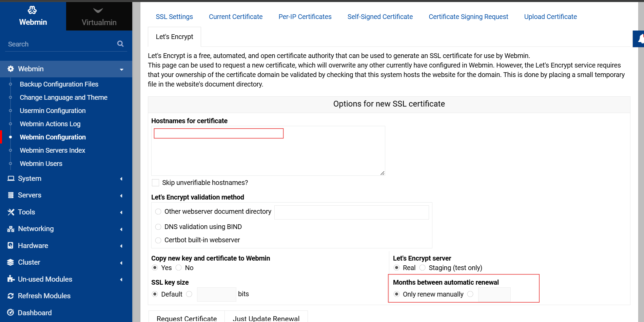Image resolution: width=644 pixels, height=322 pixels.
Task: Open Webmin Actions Log link
Action: pyautogui.click(x=50, y=124)
